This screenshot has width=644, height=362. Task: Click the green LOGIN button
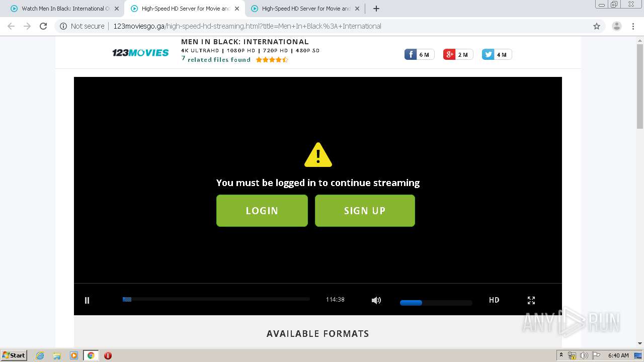[x=262, y=211]
